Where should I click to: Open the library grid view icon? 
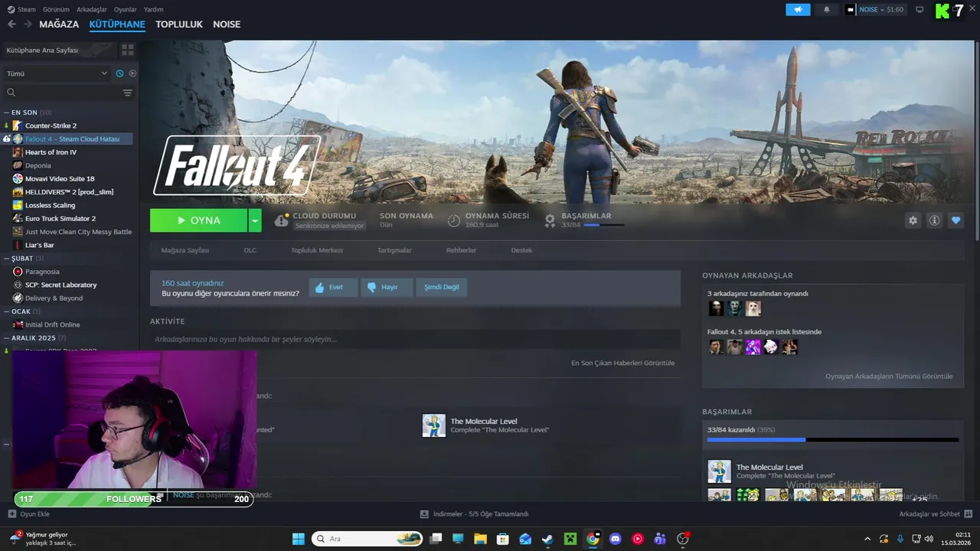click(x=127, y=50)
